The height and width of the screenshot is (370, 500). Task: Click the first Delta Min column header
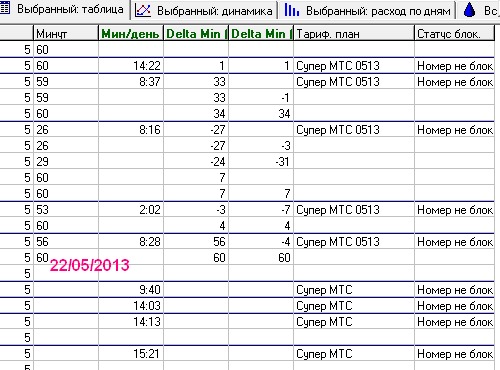point(196,34)
